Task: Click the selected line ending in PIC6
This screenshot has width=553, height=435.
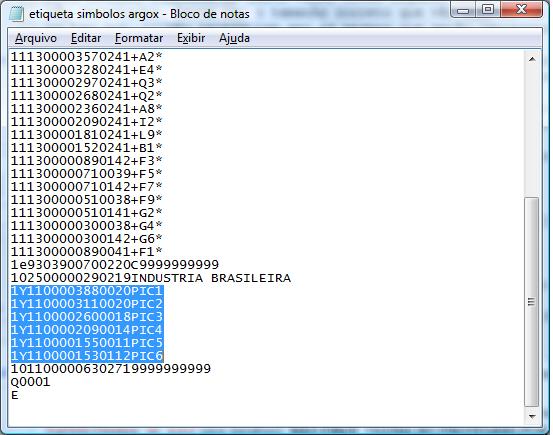Action: (x=87, y=356)
